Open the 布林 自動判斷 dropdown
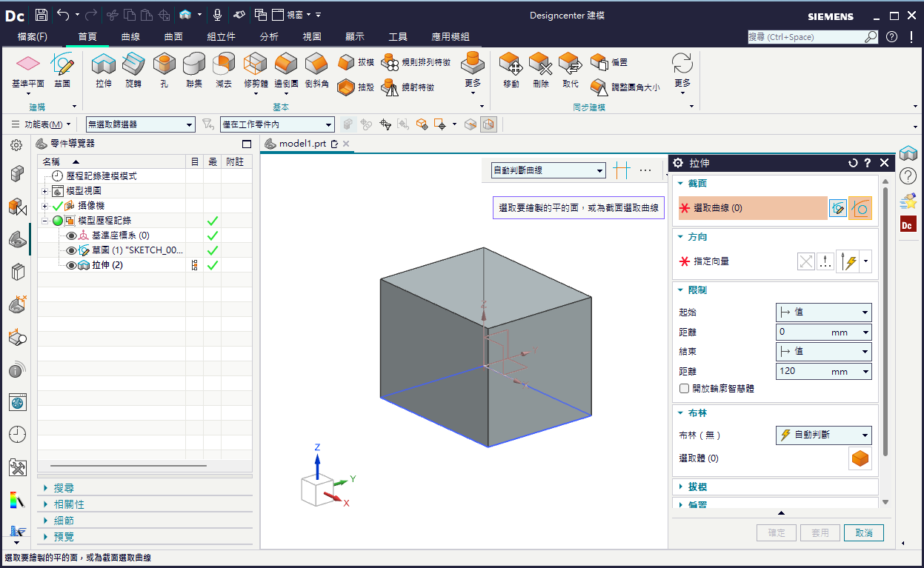The width and height of the screenshot is (924, 568). (x=823, y=435)
